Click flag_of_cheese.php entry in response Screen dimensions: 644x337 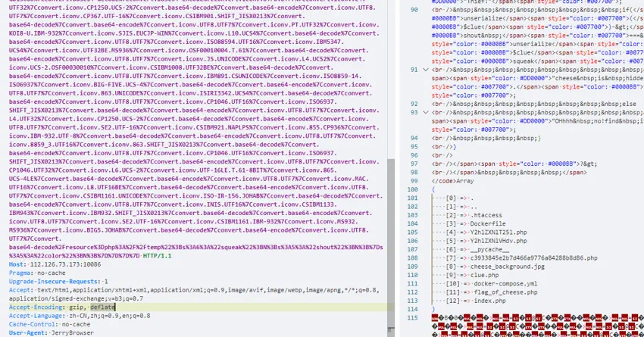point(505,292)
